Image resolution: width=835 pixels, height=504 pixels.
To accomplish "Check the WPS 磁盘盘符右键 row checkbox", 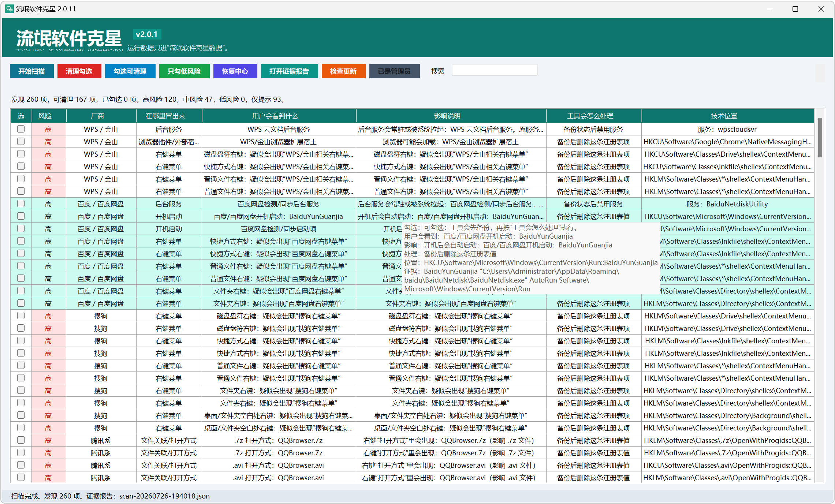I will [x=21, y=154].
